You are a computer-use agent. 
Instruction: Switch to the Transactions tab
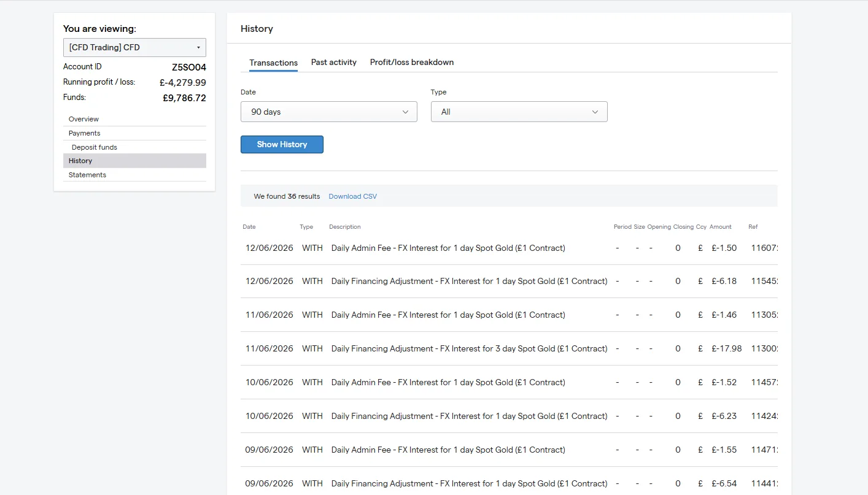tap(274, 63)
